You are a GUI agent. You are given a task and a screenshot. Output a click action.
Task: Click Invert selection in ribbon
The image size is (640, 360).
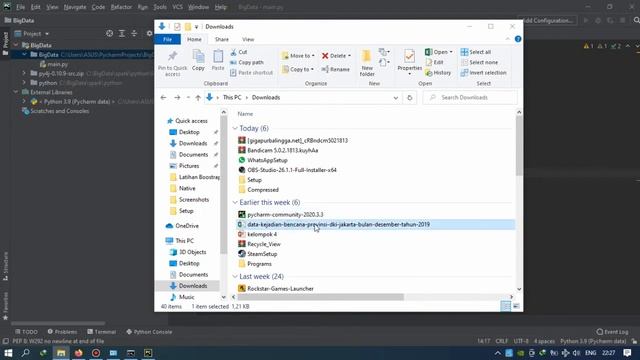click(x=484, y=73)
